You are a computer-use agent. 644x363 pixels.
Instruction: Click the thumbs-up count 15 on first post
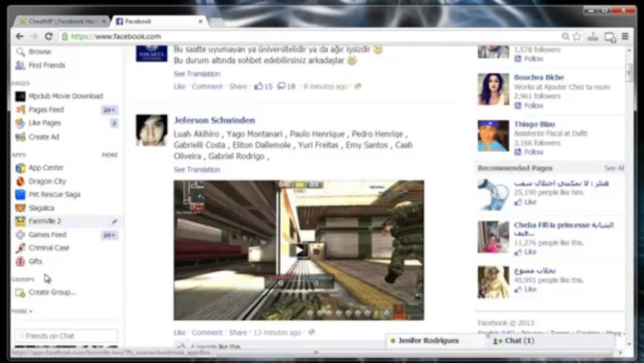point(263,86)
